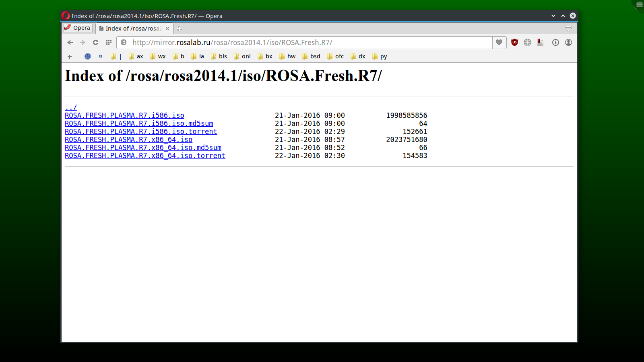
Task: Open the tab menu icon at right of tab strip
Action: pyautogui.click(x=568, y=29)
